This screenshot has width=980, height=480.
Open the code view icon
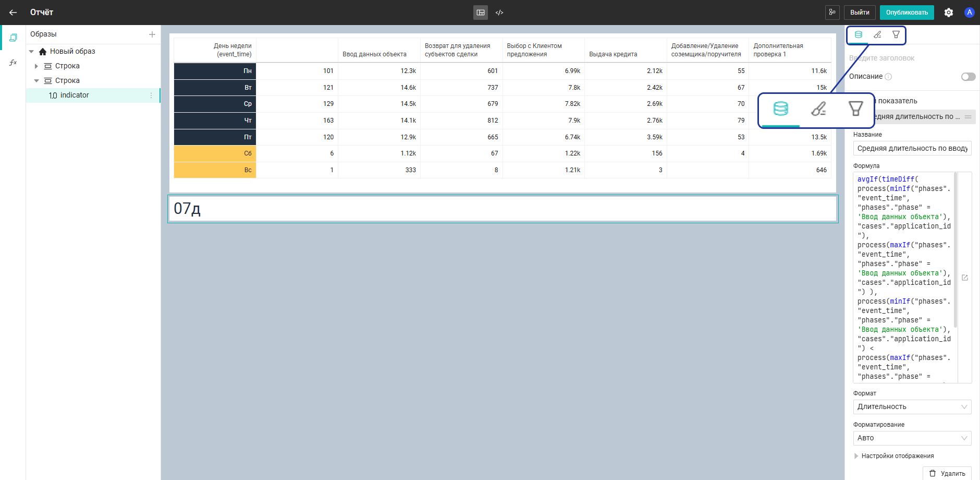tap(499, 13)
